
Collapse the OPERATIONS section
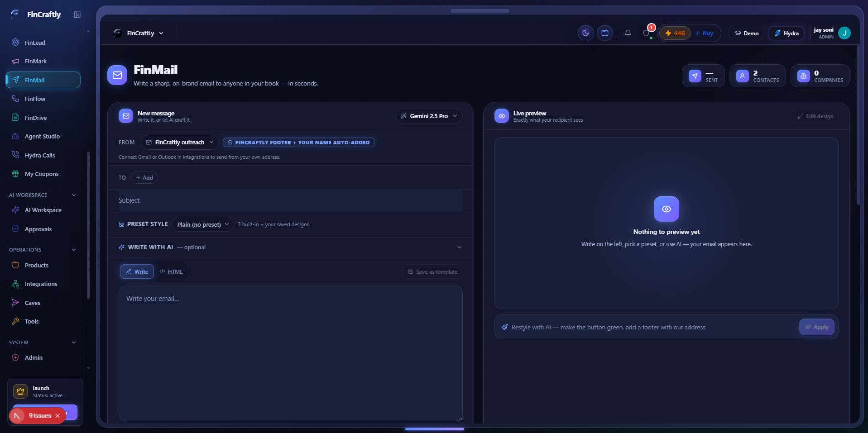coord(74,250)
